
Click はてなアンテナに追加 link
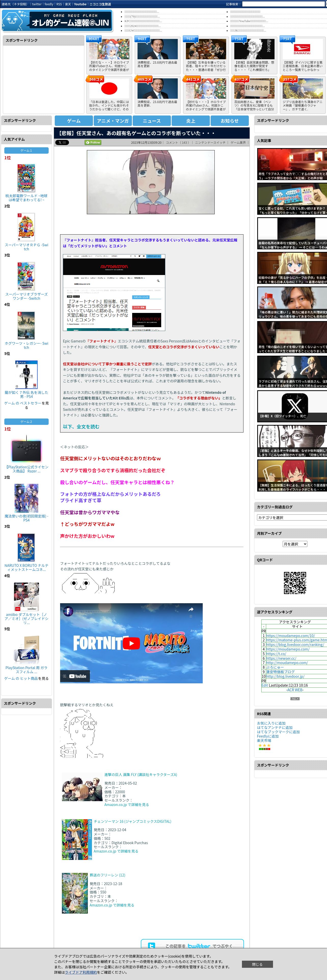click(x=275, y=727)
